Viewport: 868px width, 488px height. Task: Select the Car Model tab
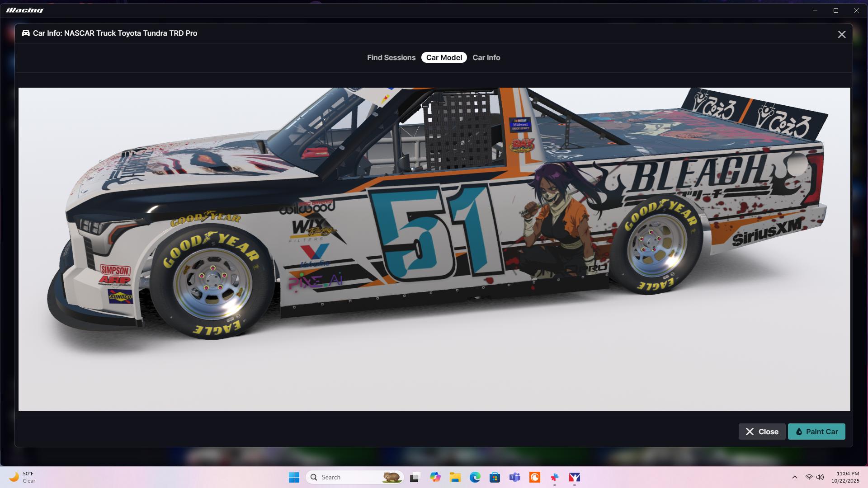tap(444, 57)
